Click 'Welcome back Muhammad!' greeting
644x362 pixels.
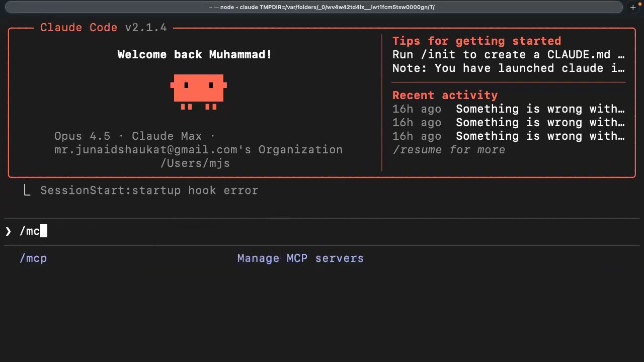coord(195,55)
